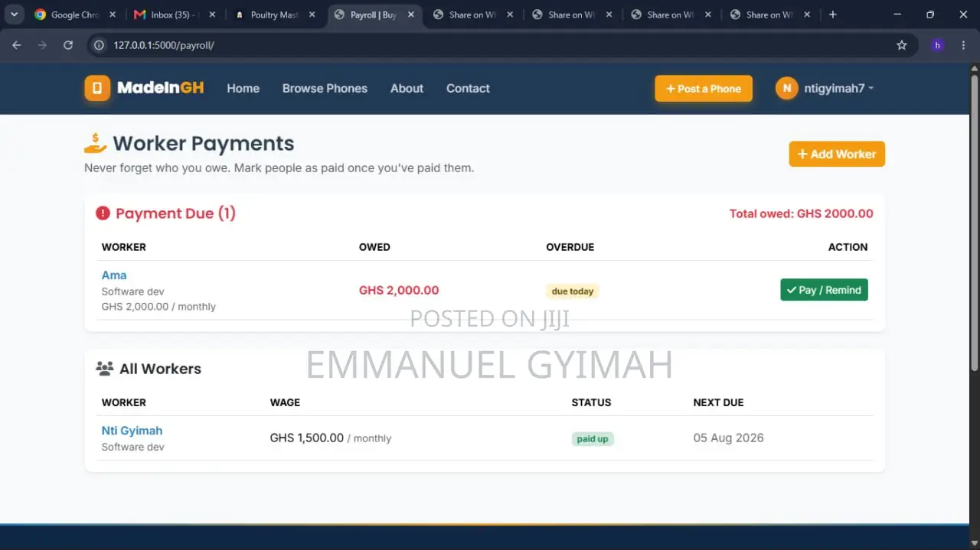This screenshot has width=980, height=550.
Task: Open worker Ama's profile link
Action: [114, 275]
